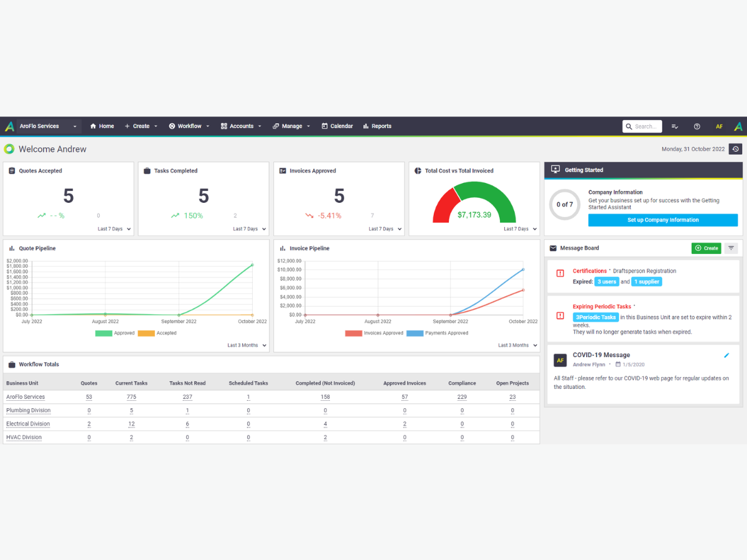This screenshot has width=747, height=560.
Task: Toggle the Approved legend swatch in Quote Pipeline
Action: (103, 334)
